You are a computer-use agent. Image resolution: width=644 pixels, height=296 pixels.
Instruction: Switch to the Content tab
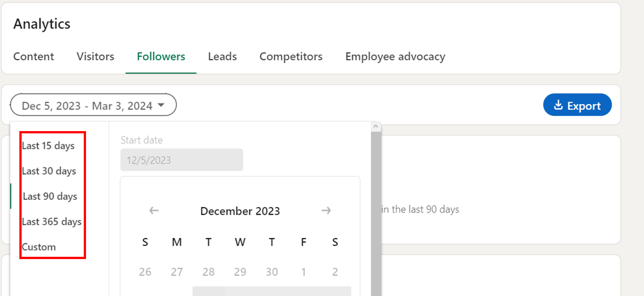[33, 56]
